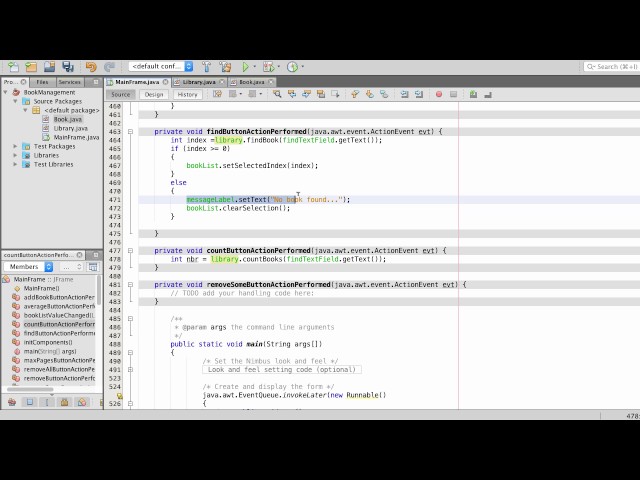Open the Run Project dropdown arrow
The height and width of the screenshot is (480, 640).
pos(255,67)
